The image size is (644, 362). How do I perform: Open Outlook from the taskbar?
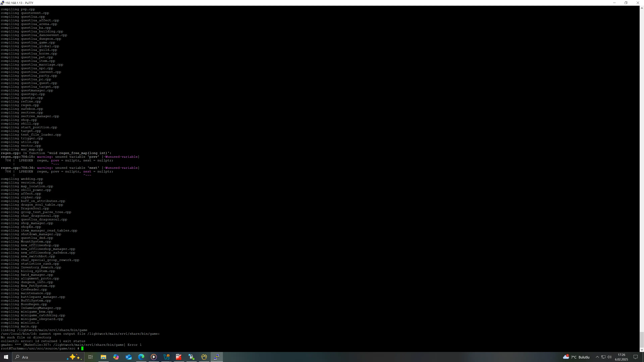(x=128, y=357)
